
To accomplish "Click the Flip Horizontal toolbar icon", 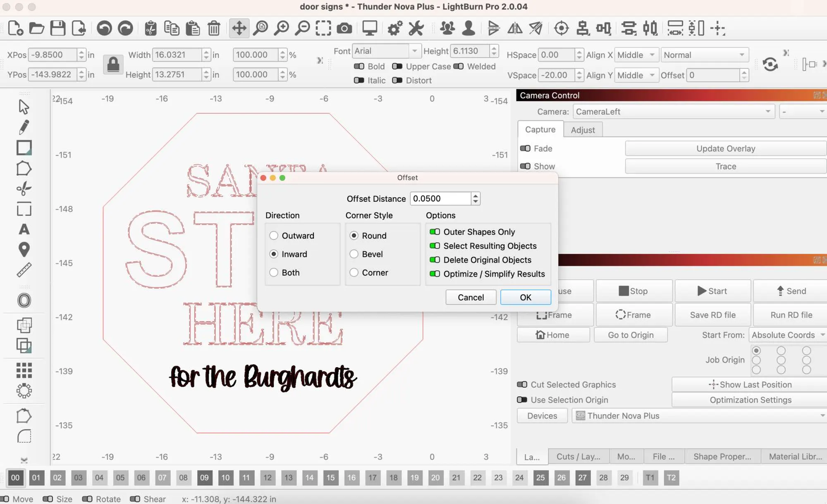I will click(x=515, y=28).
